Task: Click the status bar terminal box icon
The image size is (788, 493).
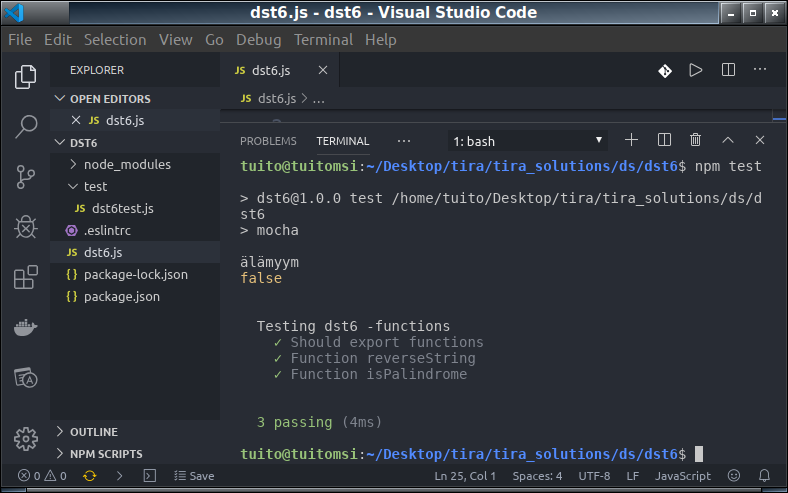Action: pyautogui.click(x=150, y=476)
